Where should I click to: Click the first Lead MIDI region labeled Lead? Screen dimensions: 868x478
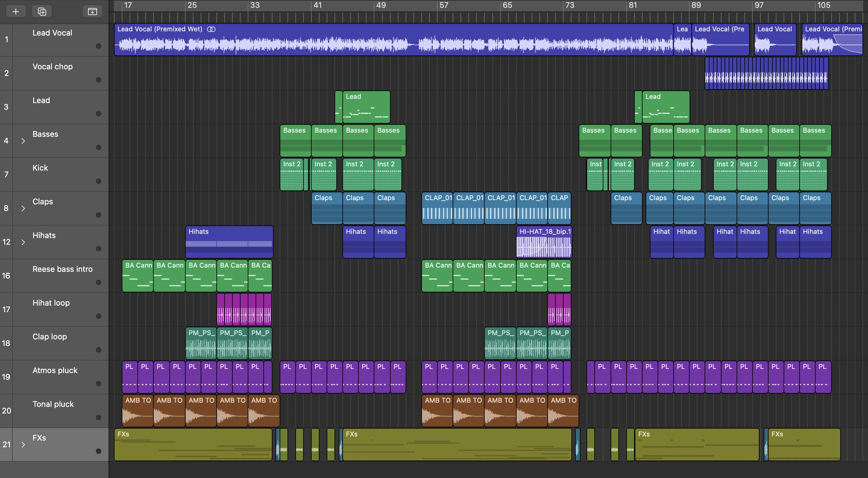(366, 107)
